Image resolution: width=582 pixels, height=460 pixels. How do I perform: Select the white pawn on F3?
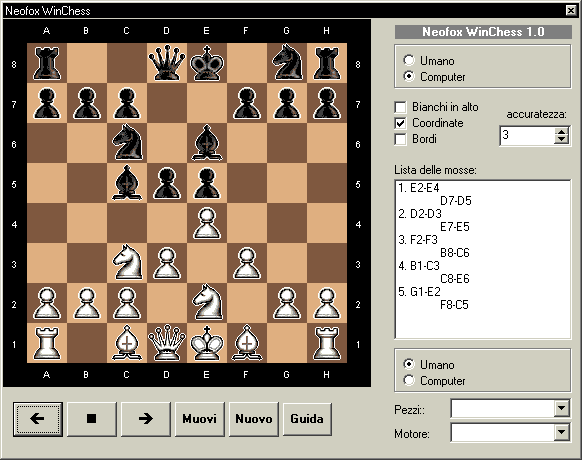point(247,263)
